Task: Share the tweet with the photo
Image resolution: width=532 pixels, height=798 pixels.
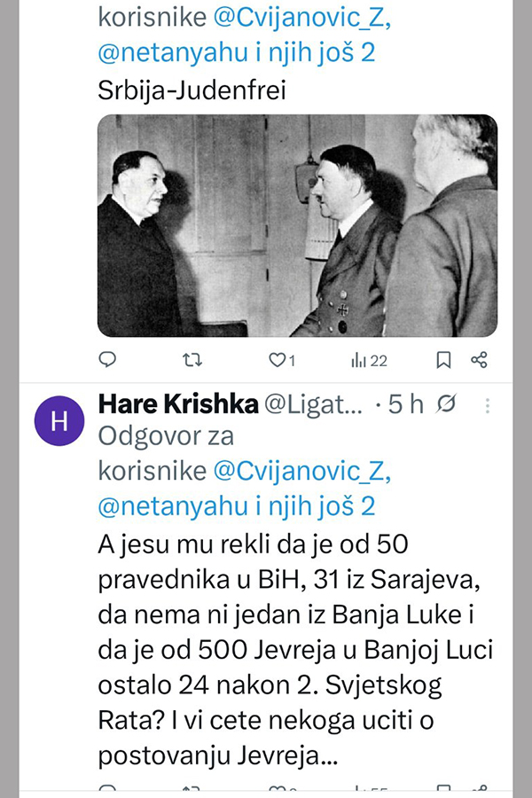Action: pos(479,360)
